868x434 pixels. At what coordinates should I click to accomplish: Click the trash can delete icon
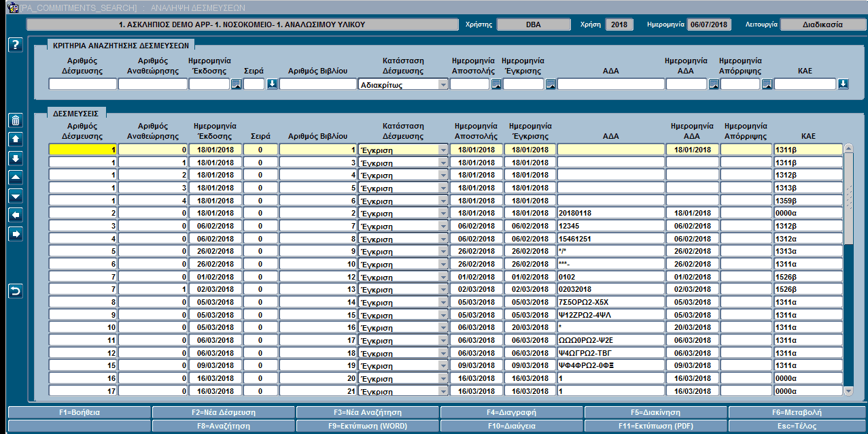click(16, 121)
